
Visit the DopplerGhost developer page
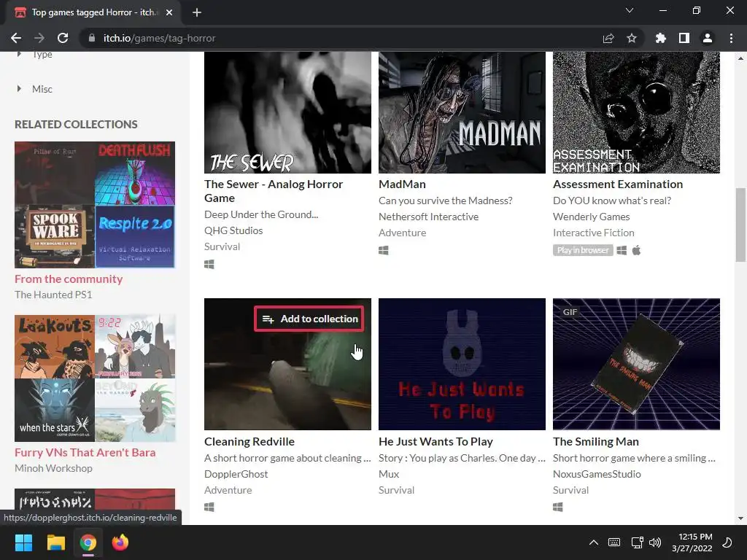click(236, 474)
